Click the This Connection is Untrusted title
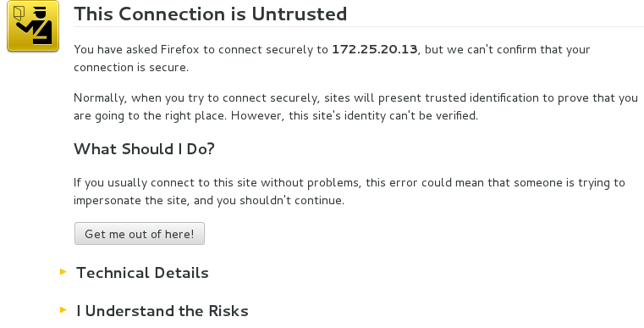644x328 pixels. 210,14
